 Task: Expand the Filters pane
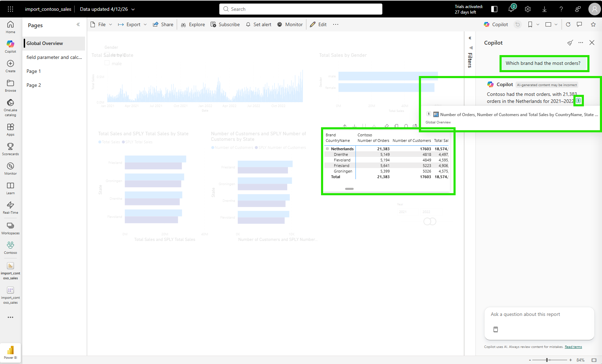[470, 38]
